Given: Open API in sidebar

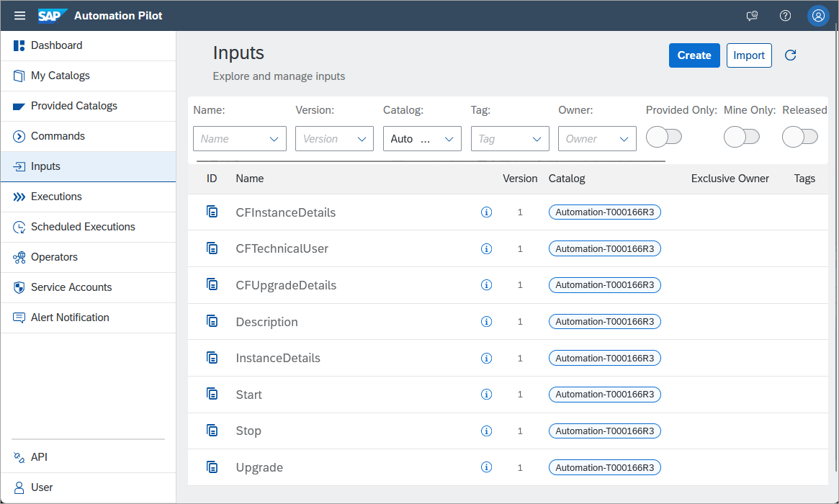Looking at the screenshot, I should 89,457.
